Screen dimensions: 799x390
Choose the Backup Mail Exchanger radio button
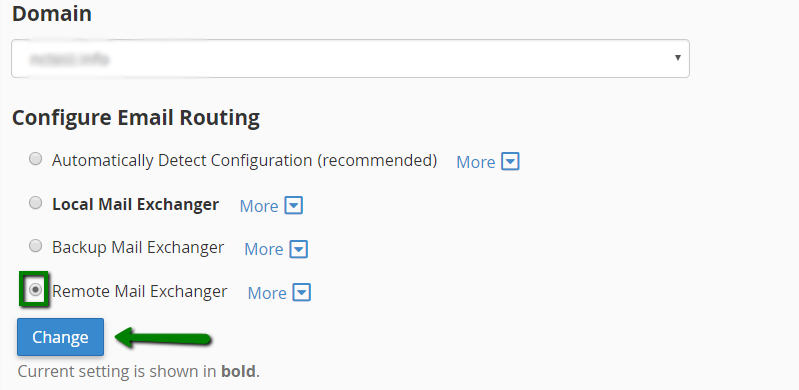pyautogui.click(x=35, y=246)
